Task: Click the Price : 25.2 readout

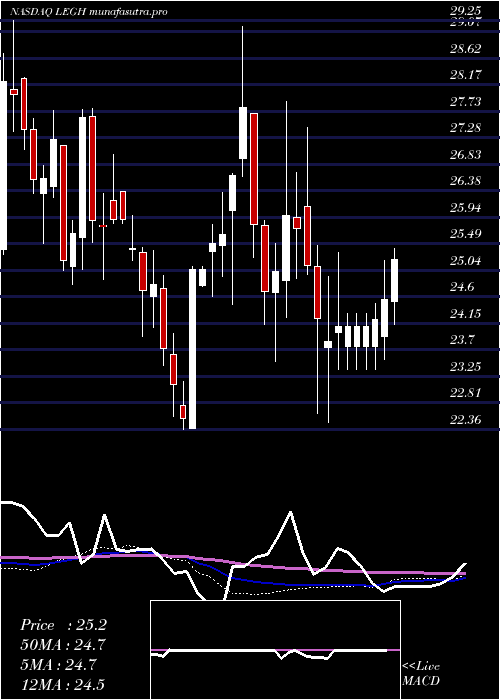Action: (x=63, y=625)
